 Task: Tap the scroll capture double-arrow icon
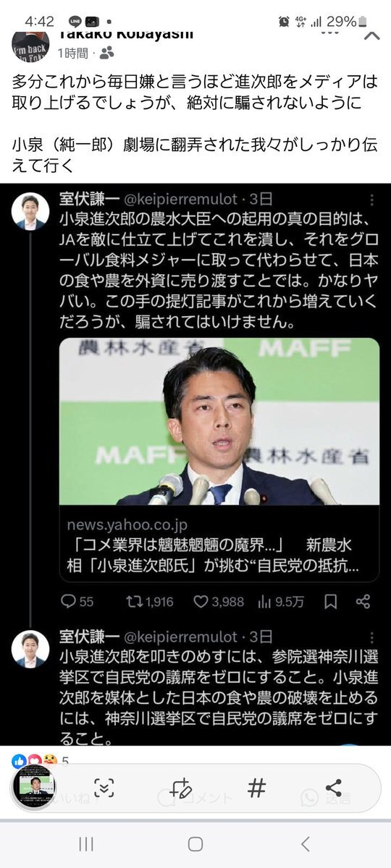[104, 788]
